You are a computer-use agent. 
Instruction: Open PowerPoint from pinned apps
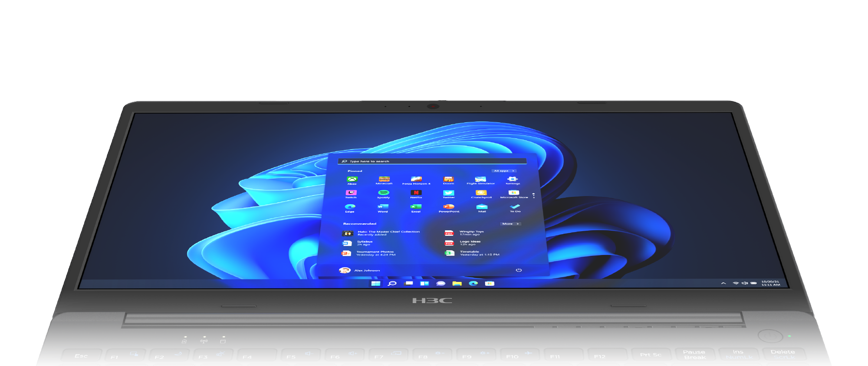click(x=449, y=208)
